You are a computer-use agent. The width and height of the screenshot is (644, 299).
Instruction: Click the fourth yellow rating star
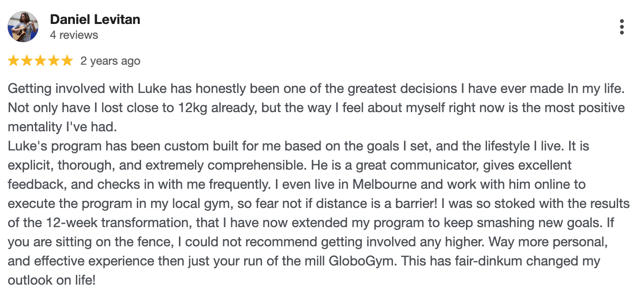[x=54, y=61]
